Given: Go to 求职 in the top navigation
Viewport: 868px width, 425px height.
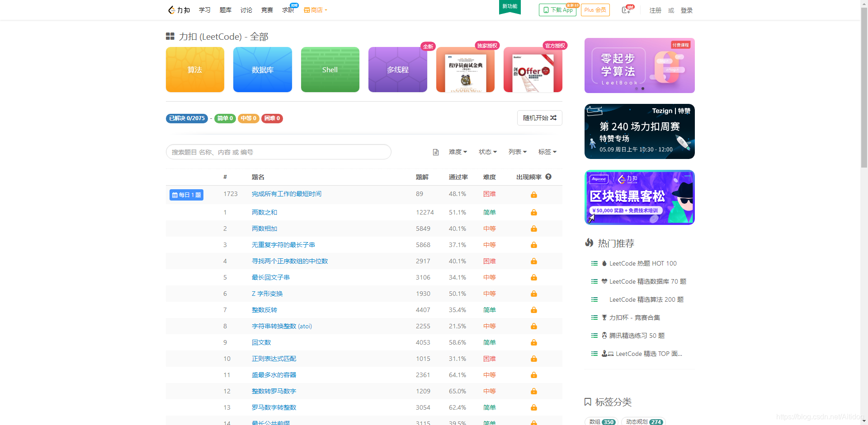Looking at the screenshot, I should point(288,10).
